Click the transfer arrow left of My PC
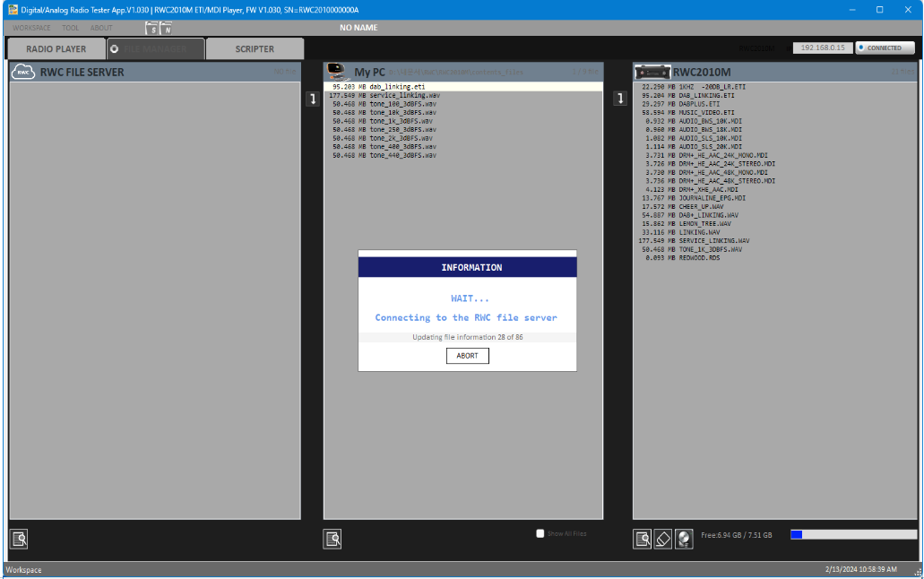Screen dimensions: 924x579 313,99
